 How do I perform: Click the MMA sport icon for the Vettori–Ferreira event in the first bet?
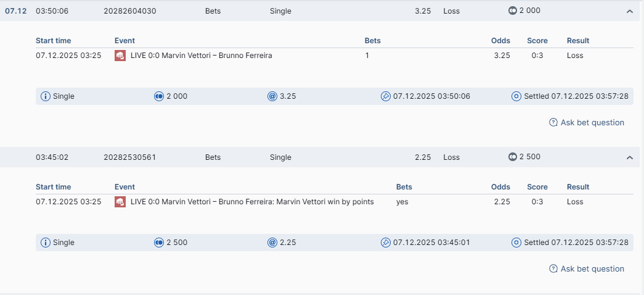click(120, 56)
